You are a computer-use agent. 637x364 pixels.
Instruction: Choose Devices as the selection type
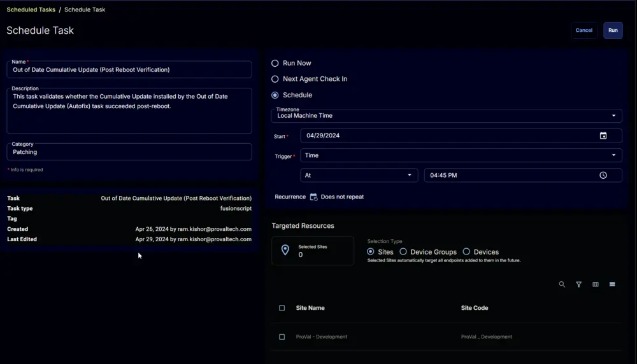click(466, 251)
